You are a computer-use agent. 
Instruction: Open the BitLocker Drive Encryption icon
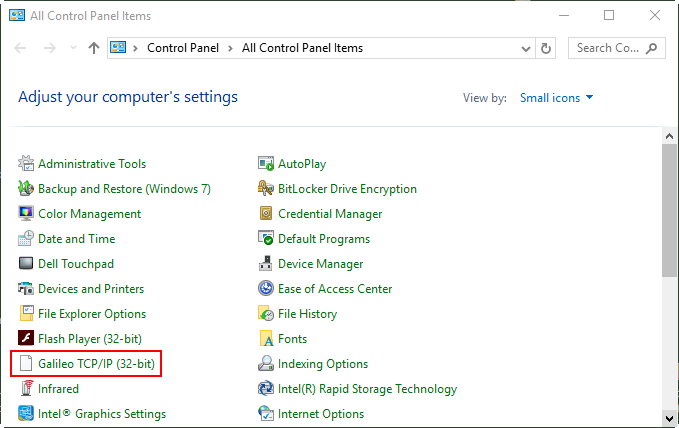266,189
